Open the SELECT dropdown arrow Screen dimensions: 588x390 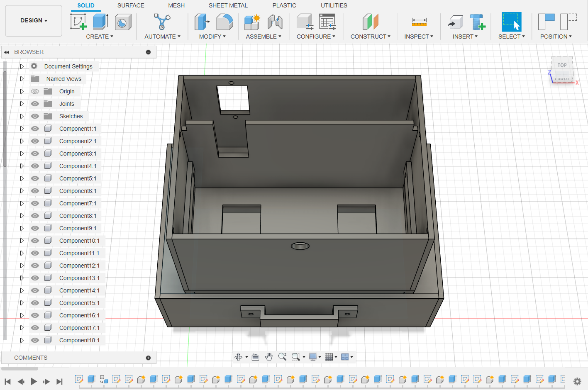(x=524, y=37)
